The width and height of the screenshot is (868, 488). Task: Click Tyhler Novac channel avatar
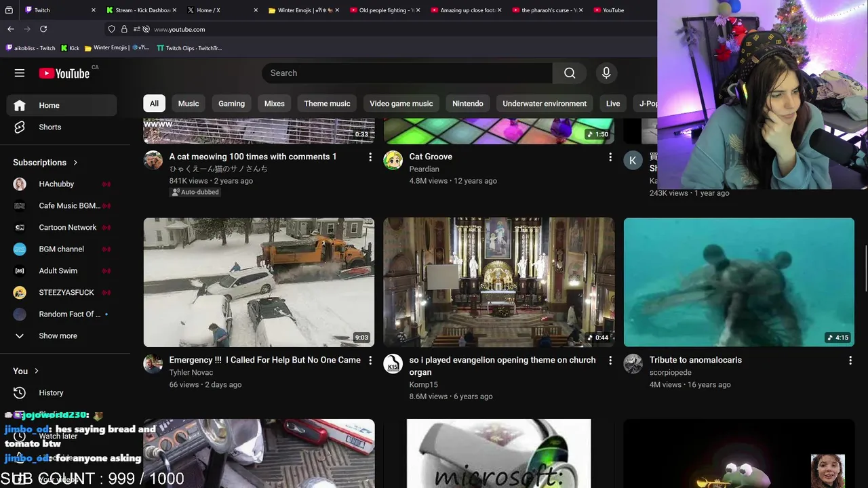(x=153, y=363)
